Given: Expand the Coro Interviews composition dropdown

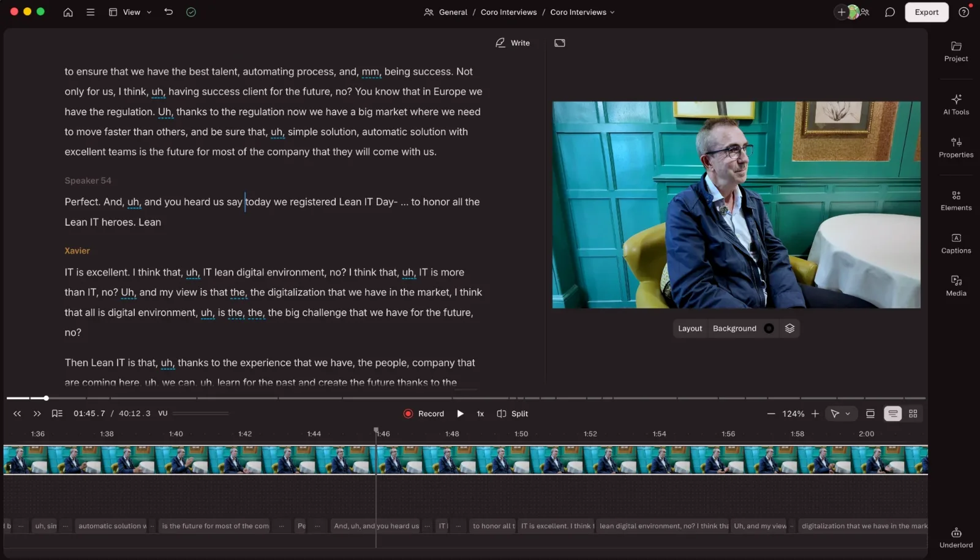Looking at the screenshot, I should coord(582,12).
